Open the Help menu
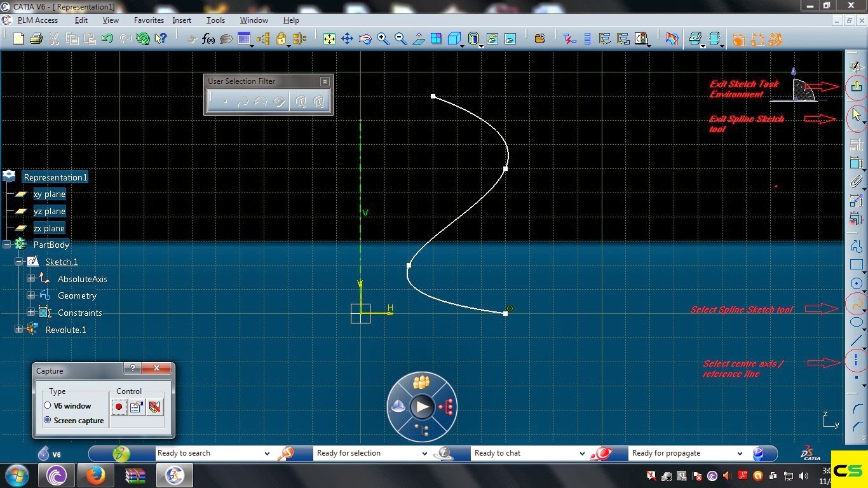Image resolution: width=868 pixels, height=488 pixels. pyautogui.click(x=291, y=20)
